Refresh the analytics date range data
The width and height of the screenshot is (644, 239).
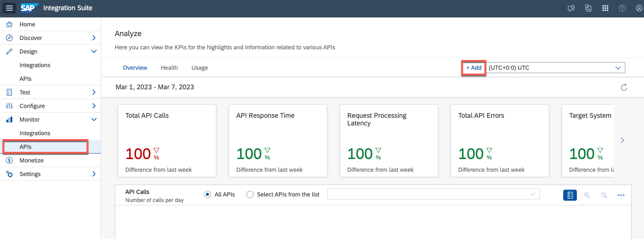[624, 88]
